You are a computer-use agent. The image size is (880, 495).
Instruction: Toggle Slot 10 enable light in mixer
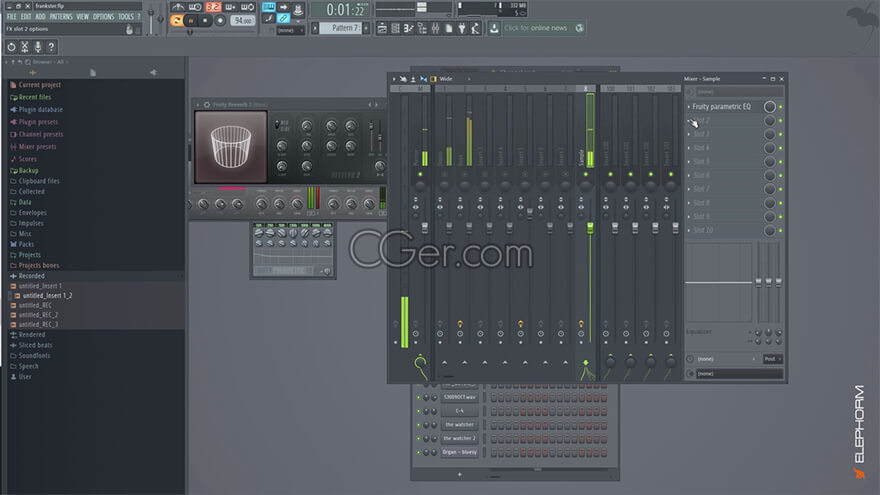coord(781,230)
